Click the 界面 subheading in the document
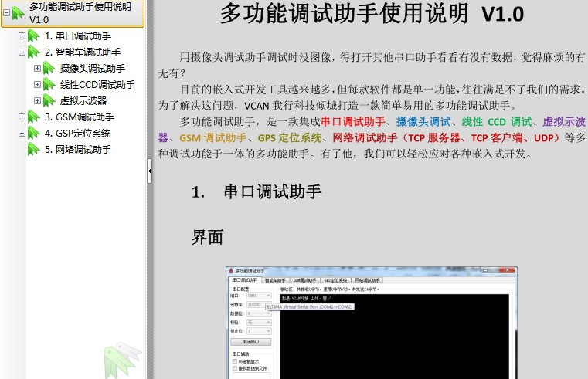The image size is (588, 379). click(207, 237)
